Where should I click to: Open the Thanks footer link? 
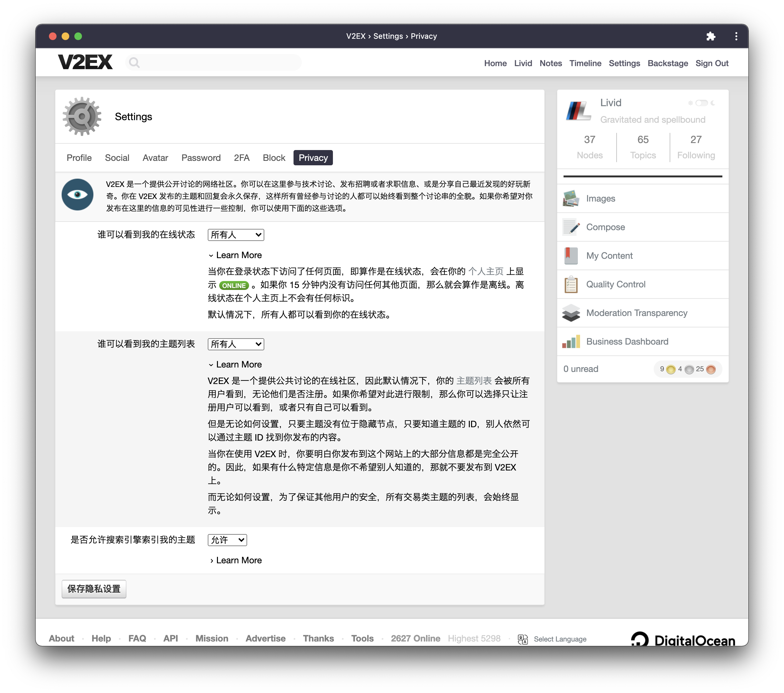(318, 638)
